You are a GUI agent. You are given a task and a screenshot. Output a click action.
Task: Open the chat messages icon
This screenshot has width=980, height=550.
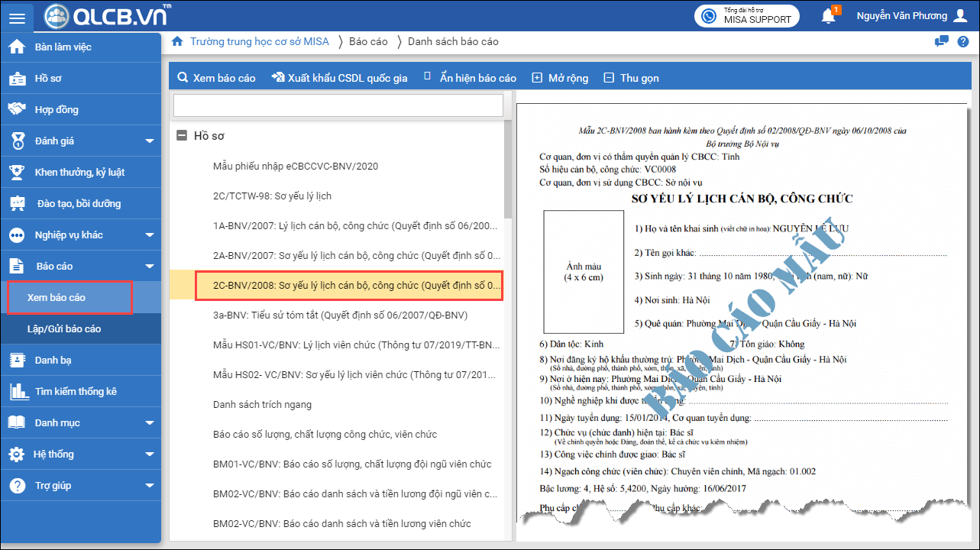coord(942,41)
